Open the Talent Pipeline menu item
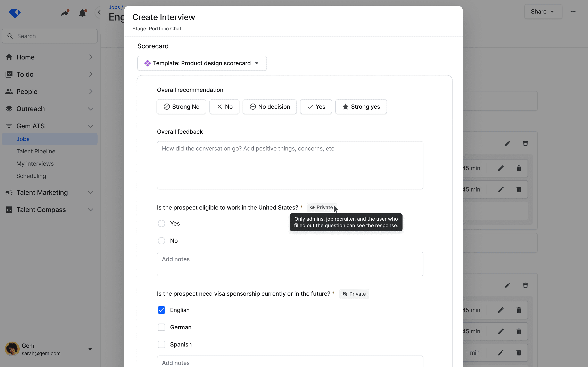 pos(36,151)
